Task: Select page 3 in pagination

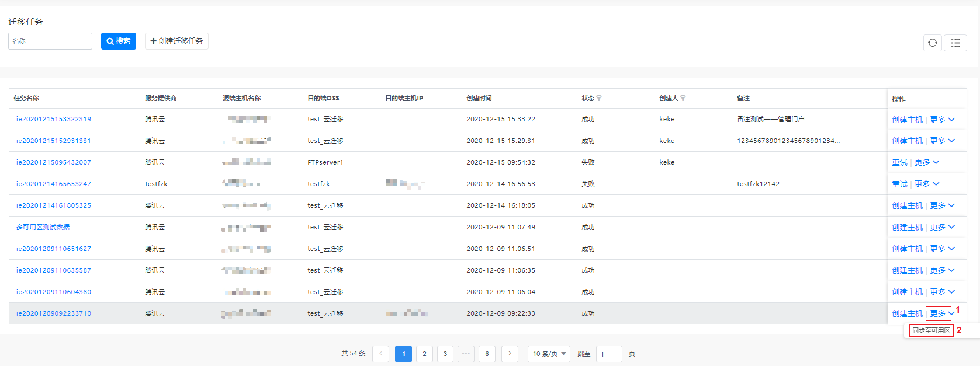Action: point(445,354)
